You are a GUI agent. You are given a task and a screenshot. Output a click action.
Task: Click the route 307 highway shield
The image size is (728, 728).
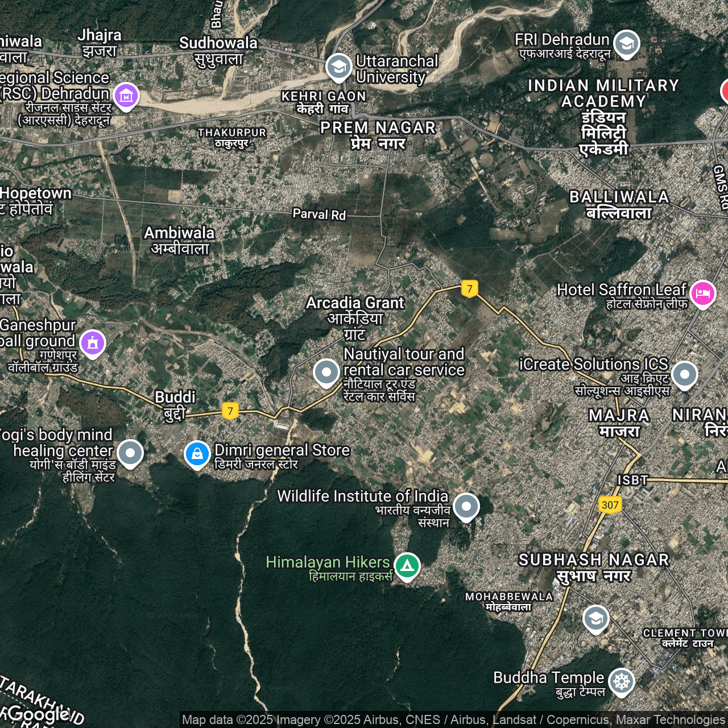click(610, 505)
